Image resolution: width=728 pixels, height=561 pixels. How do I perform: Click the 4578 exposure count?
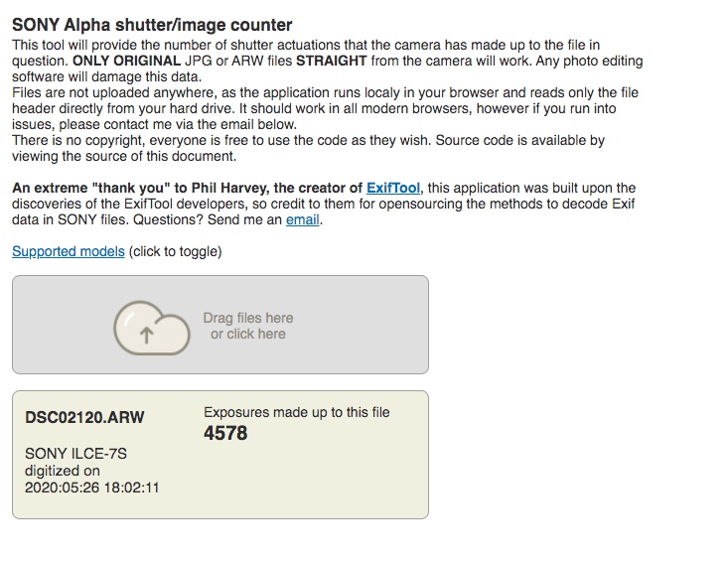click(225, 433)
